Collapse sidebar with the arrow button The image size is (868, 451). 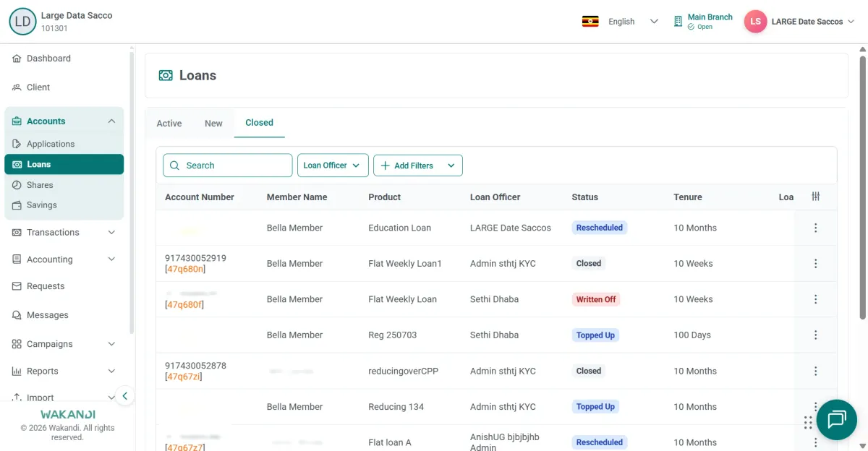(x=124, y=395)
